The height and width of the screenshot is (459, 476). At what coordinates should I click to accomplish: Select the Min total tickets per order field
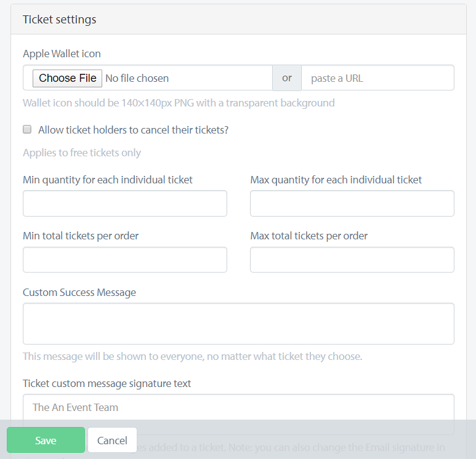click(x=125, y=260)
